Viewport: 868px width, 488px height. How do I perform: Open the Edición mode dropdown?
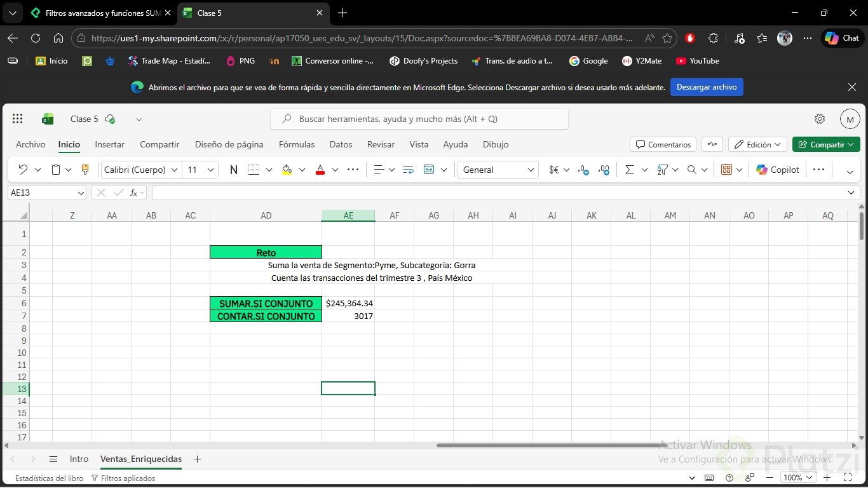[x=757, y=144]
